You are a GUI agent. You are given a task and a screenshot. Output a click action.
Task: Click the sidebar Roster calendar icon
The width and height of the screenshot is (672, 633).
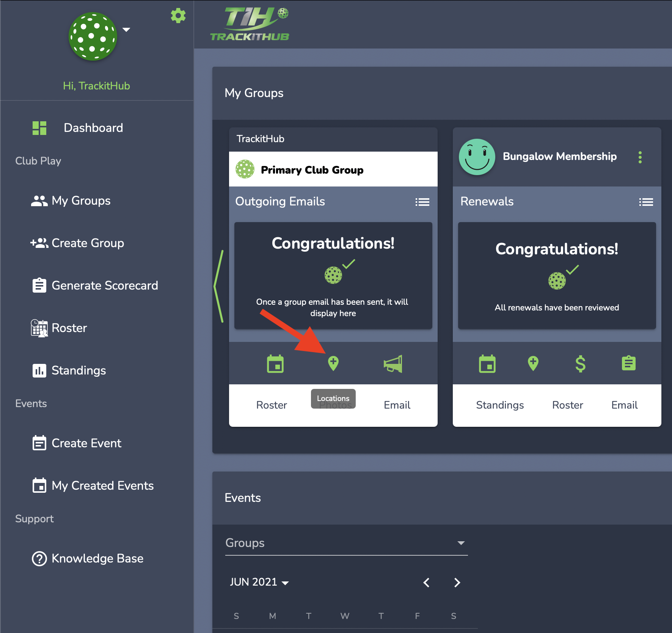[x=39, y=328]
